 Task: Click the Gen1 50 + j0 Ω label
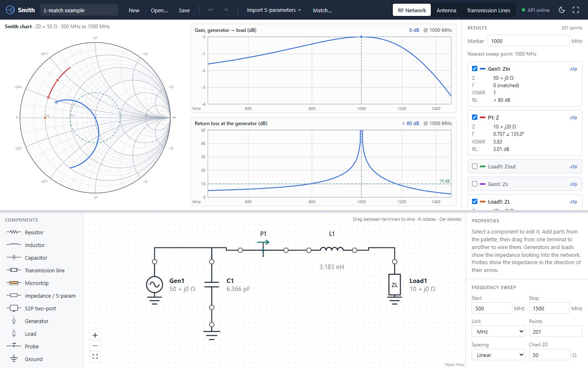(182, 289)
